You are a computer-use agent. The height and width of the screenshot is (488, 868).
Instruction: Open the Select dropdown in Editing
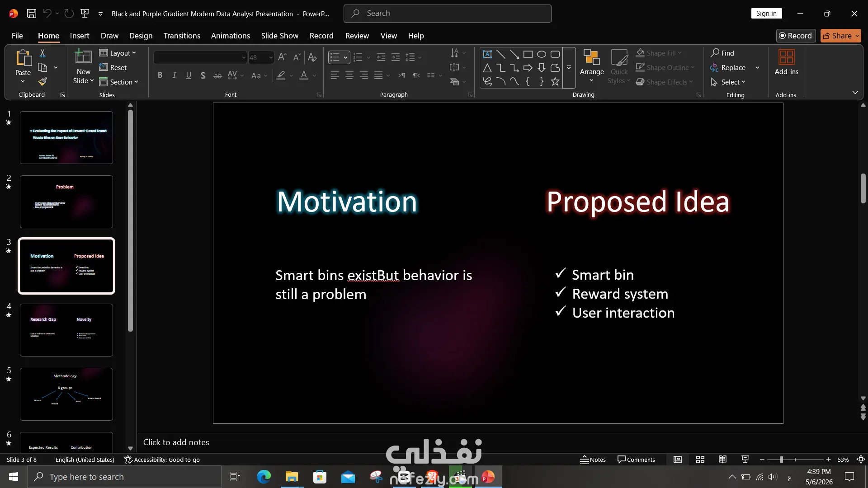tap(728, 82)
